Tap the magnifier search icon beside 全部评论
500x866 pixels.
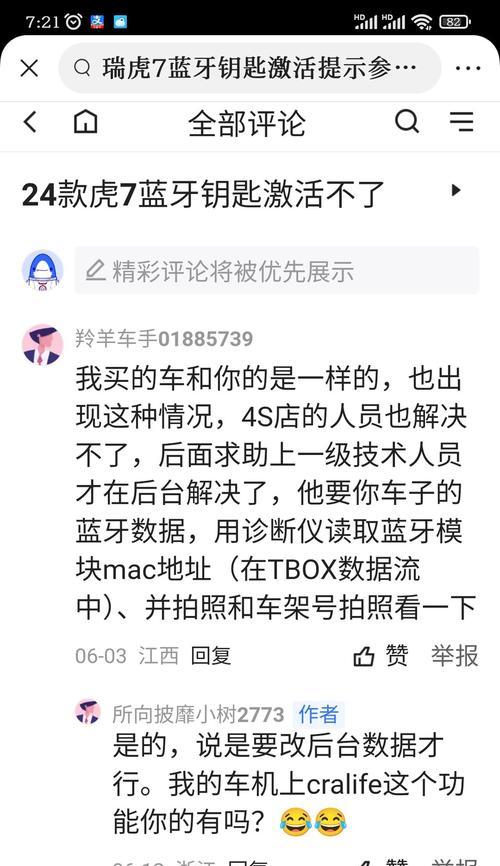407,122
